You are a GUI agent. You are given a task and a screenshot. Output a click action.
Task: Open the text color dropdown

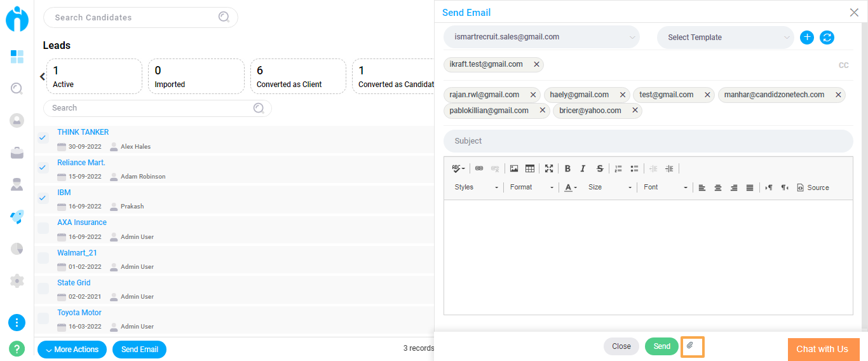click(x=570, y=187)
